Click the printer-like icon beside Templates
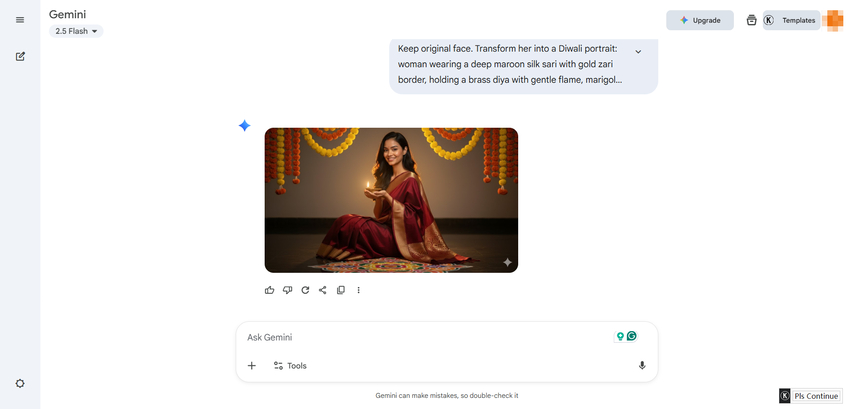This screenshot has height=409, width=854. pyautogui.click(x=752, y=20)
